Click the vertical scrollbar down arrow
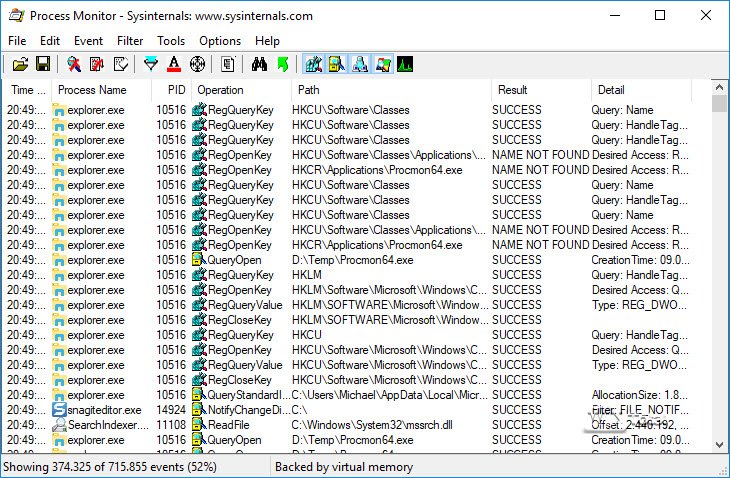This screenshot has height=478, width=730. click(x=719, y=445)
